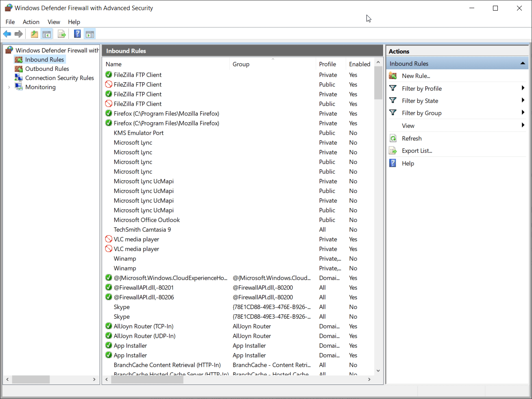
Task: Click Export List... in Actions pane
Action: 417,151
